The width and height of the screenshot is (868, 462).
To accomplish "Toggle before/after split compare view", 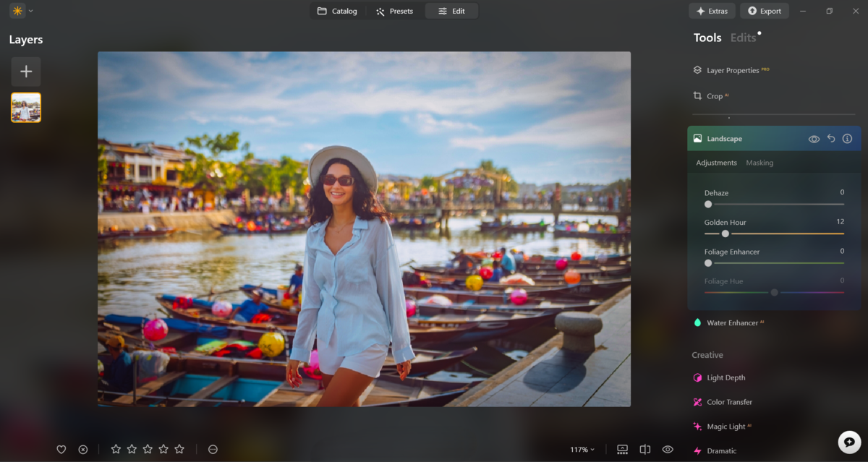I will 645,450.
